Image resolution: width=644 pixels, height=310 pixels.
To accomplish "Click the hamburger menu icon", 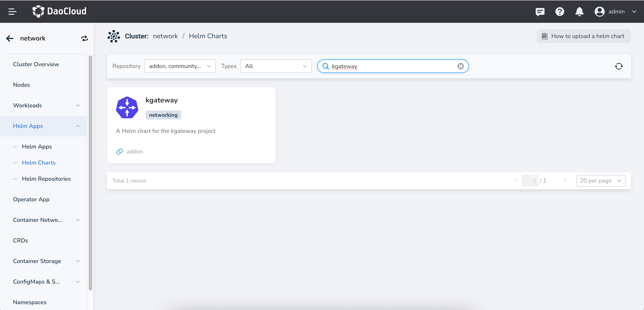I will coord(12,11).
